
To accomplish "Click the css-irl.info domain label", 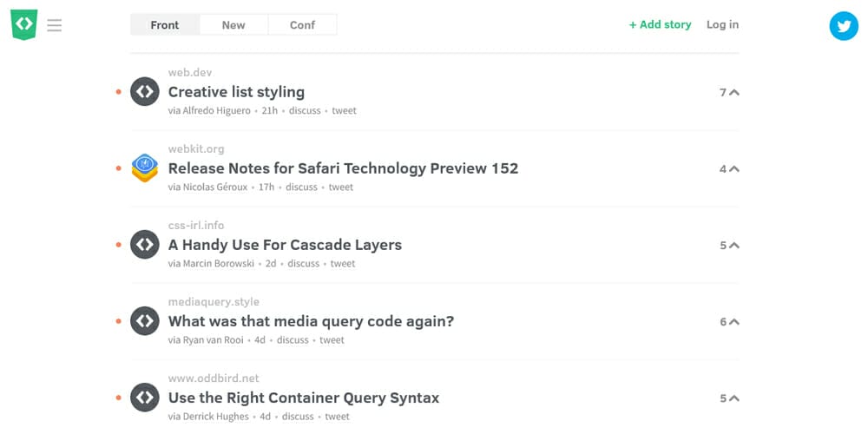I will (196, 226).
